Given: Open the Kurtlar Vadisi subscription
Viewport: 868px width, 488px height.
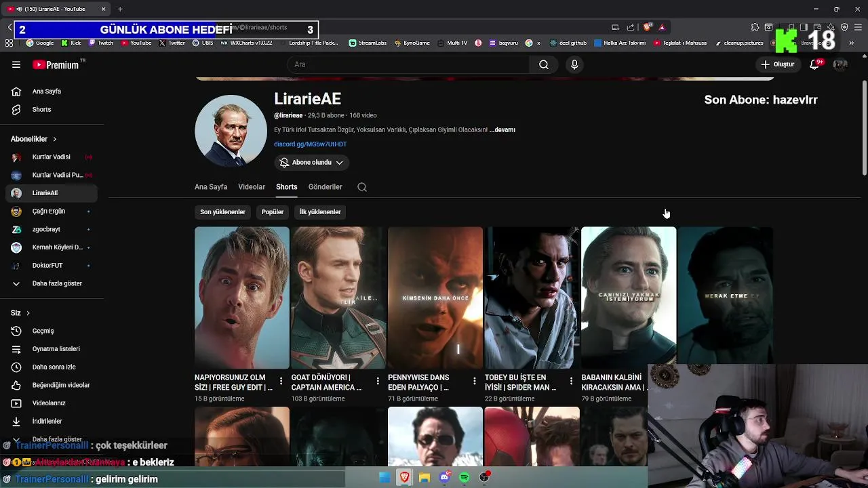Looking at the screenshot, I should pos(52,157).
